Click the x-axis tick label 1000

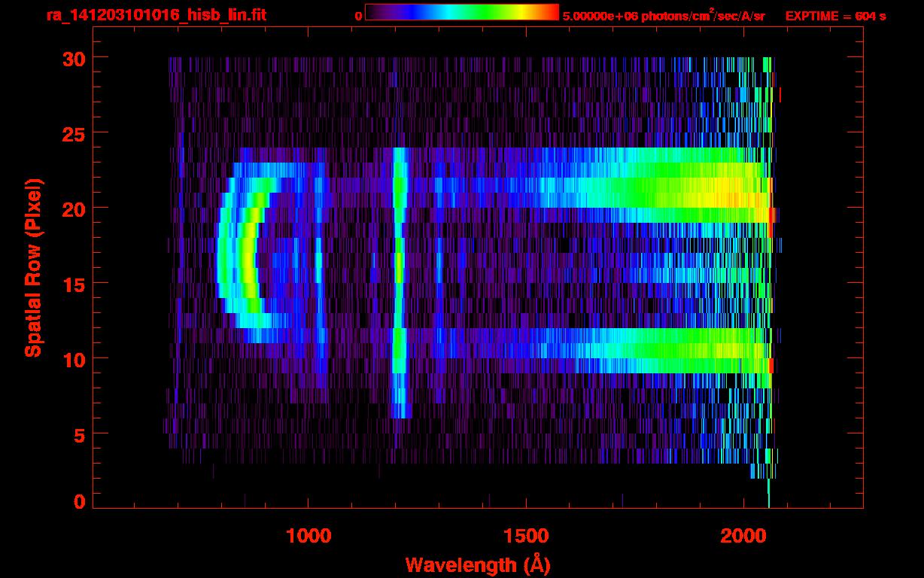309,535
